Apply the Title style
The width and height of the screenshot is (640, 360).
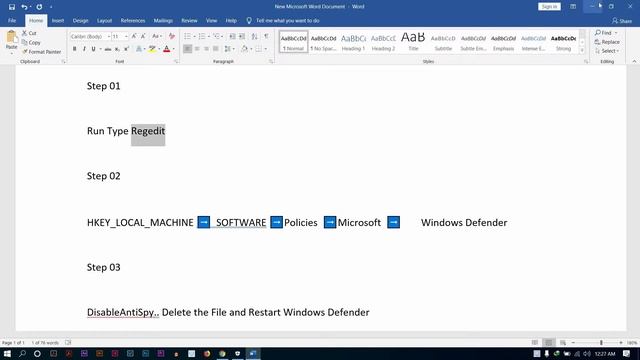(x=413, y=42)
